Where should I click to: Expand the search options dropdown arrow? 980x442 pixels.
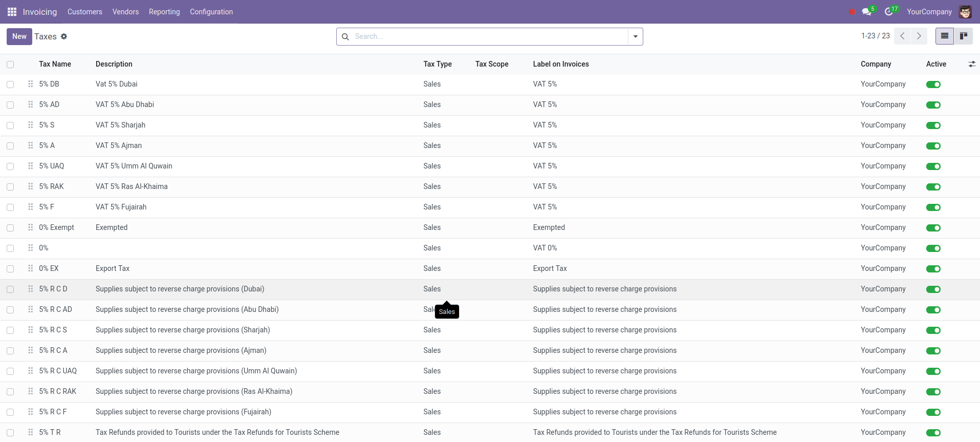point(635,37)
